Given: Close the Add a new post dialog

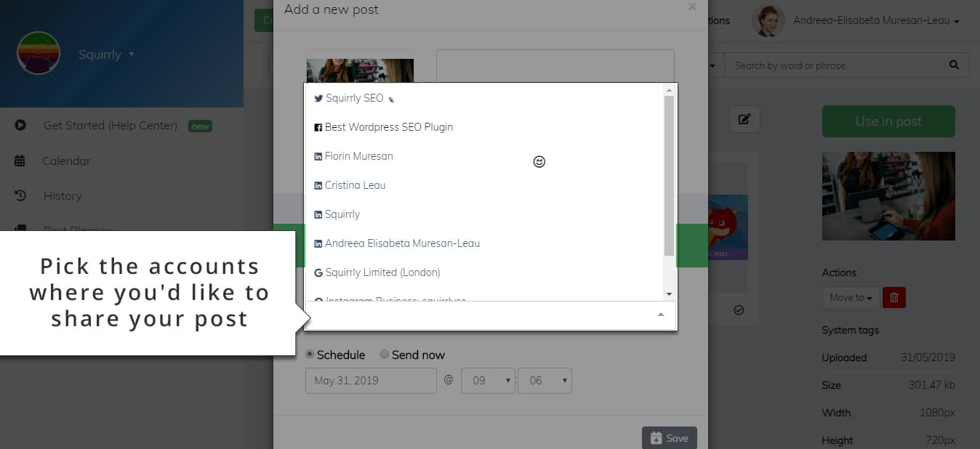Looking at the screenshot, I should (x=692, y=7).
